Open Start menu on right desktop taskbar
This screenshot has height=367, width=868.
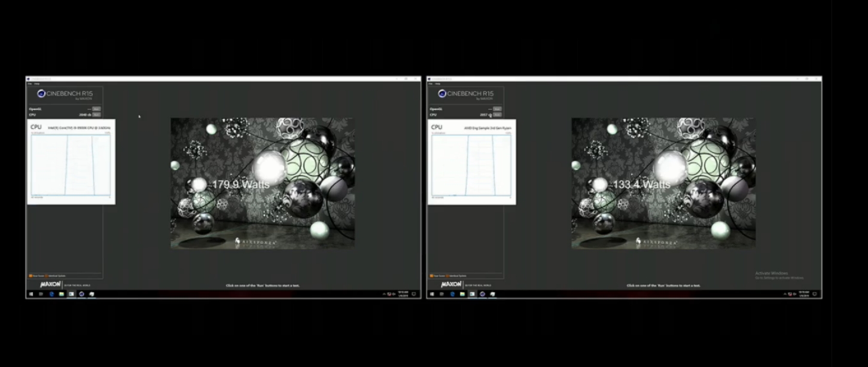pos(432,294)
